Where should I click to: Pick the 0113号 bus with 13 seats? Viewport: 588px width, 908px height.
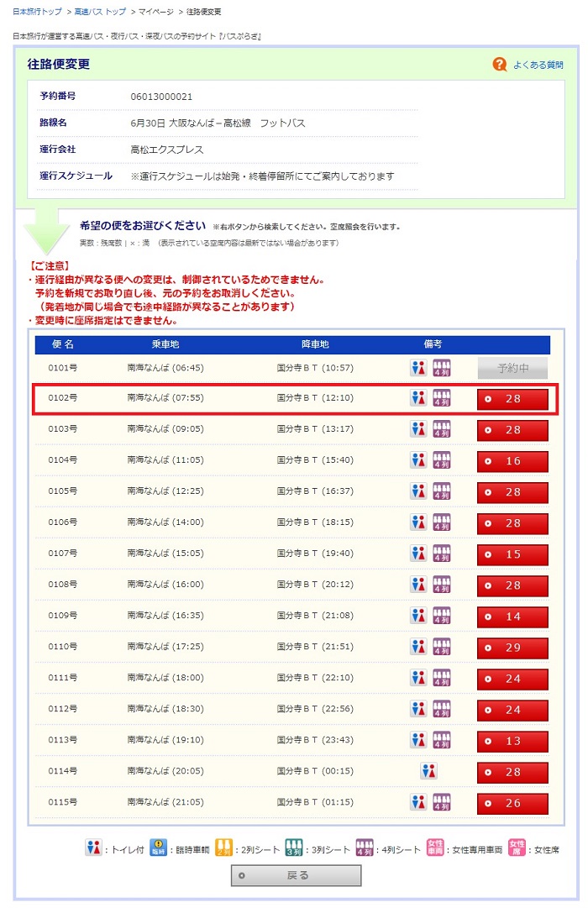click(512, 741)
